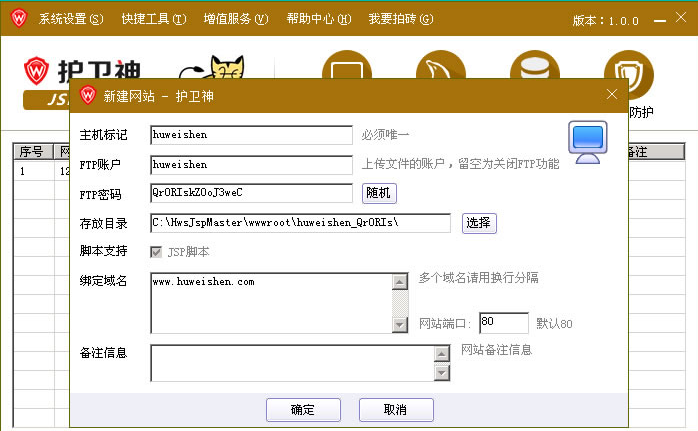Click the 护卫神 shield logo in title bar
The height and width of the screenshot is (431, 698).
[19, 18]
